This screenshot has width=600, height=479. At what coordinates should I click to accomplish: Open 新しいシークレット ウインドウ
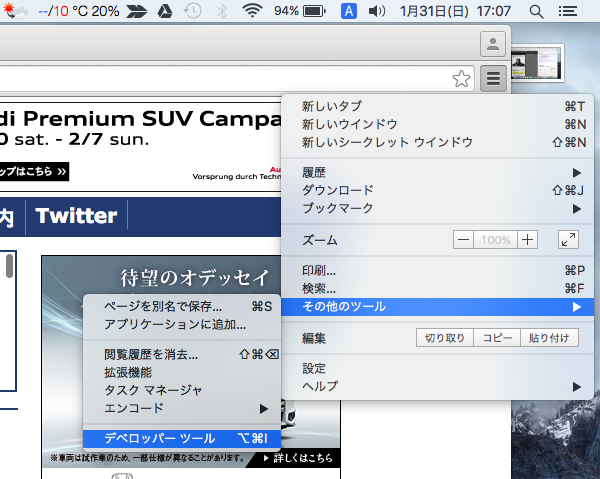(x=437, y=142)
